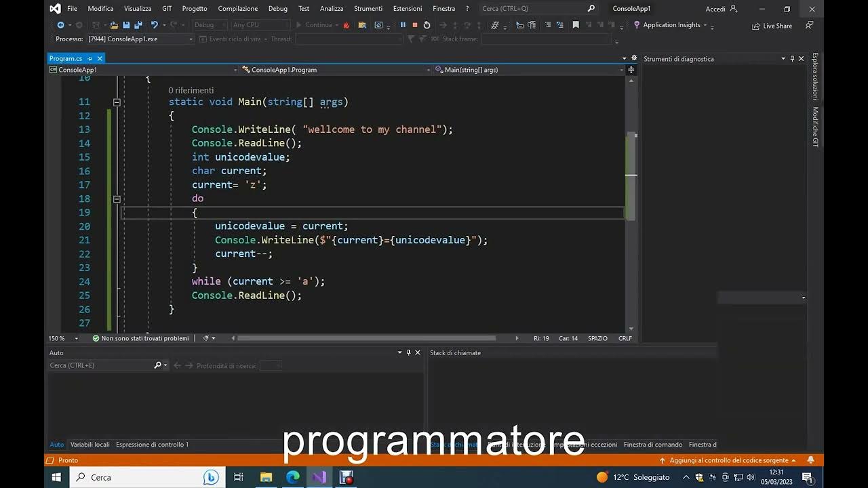Switch to Espressione di controllo 1 tab
The height and width of the screenshot is (488, 868).
tap(153, 445)
